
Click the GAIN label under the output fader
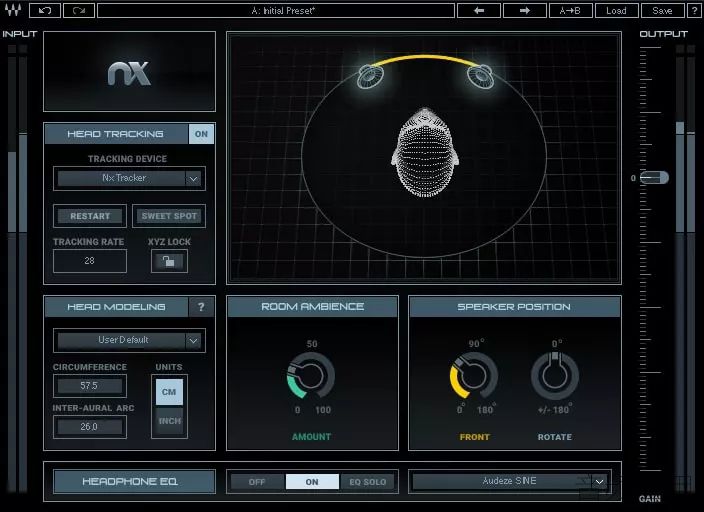click(650, 499)
